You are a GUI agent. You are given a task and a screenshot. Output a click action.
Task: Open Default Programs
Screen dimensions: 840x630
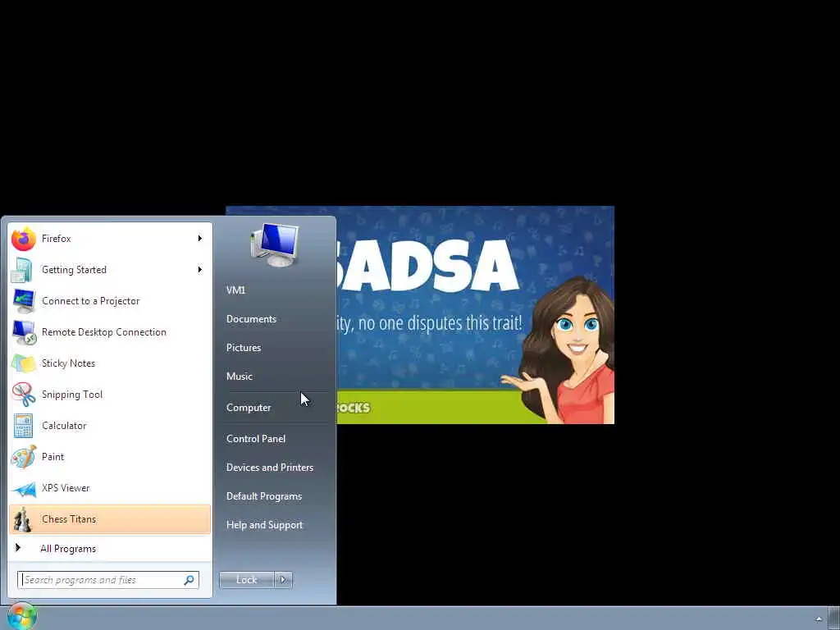[x=264, y=496]
